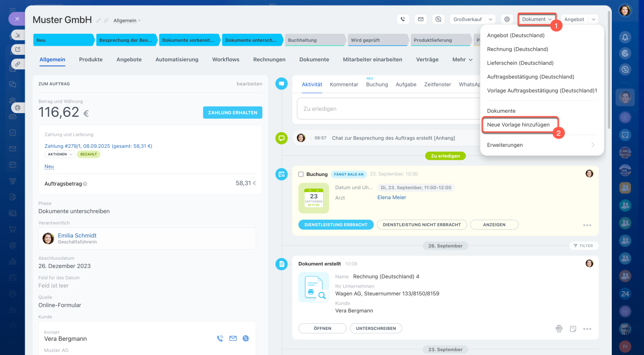Open the Dokument dropdown button
Viewport: 644px width, 355px height.
(x=536, y=19)
